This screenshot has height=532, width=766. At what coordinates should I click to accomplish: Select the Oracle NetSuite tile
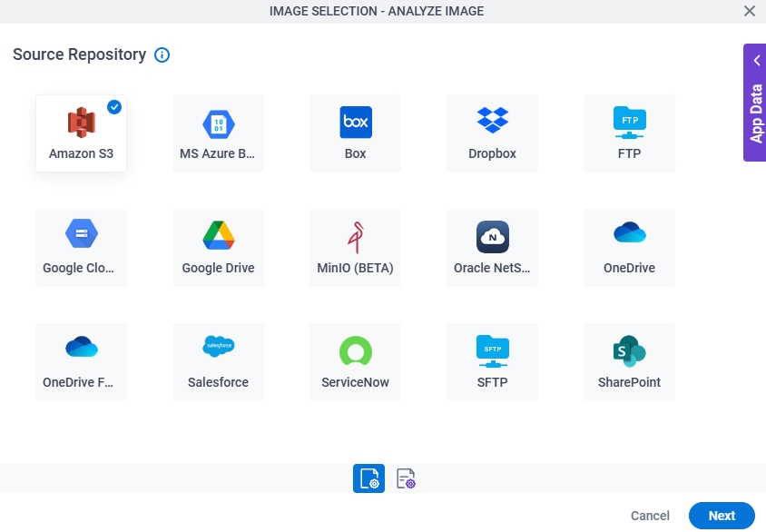point(492,247)
